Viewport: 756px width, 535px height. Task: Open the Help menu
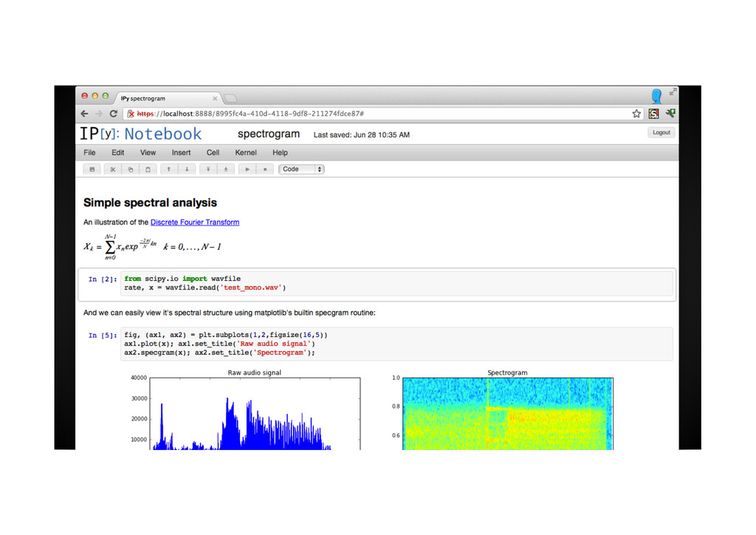click(280, 152)
